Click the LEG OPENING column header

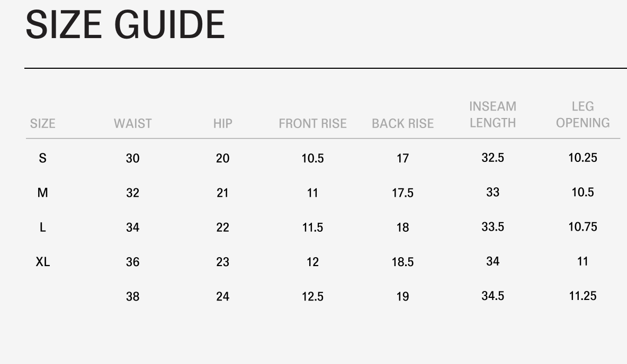point(583,115)
